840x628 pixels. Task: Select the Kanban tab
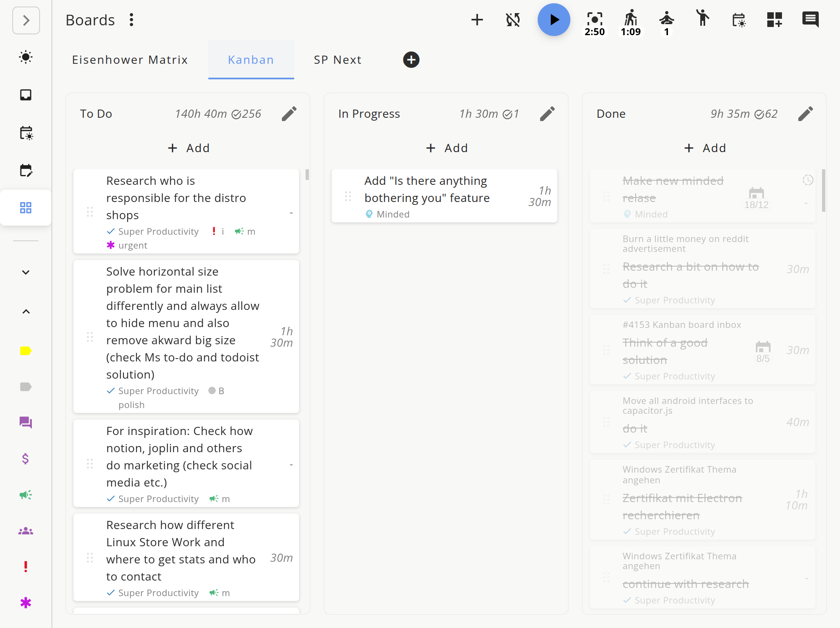click(251, 60)
